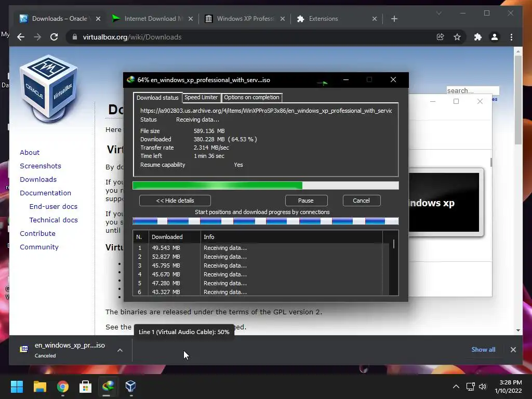Click Chrome's back navigation arrow
The image size is (532, 399).
(x=21, y=37)
